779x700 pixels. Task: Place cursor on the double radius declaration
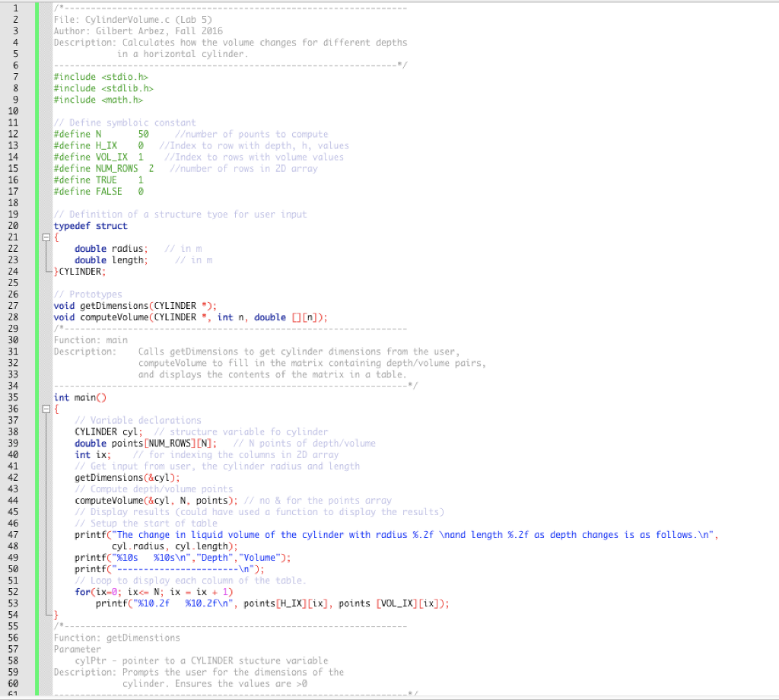tap(110, 248)
